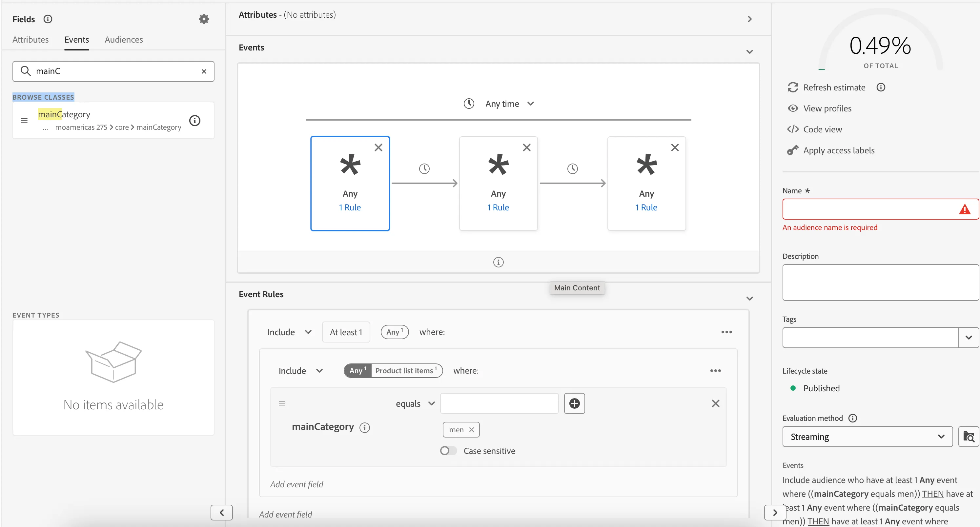Click Evaluation method info icon
The image size is (980, 527).
click(853, 418)
